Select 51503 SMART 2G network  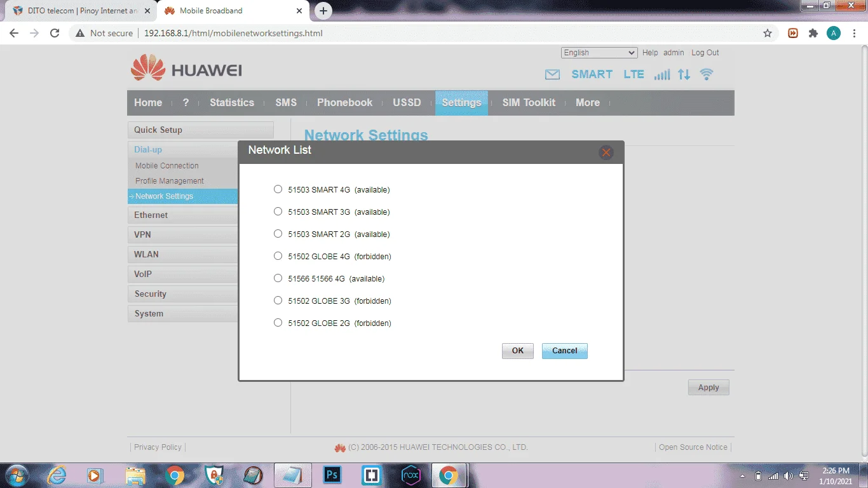278,234
